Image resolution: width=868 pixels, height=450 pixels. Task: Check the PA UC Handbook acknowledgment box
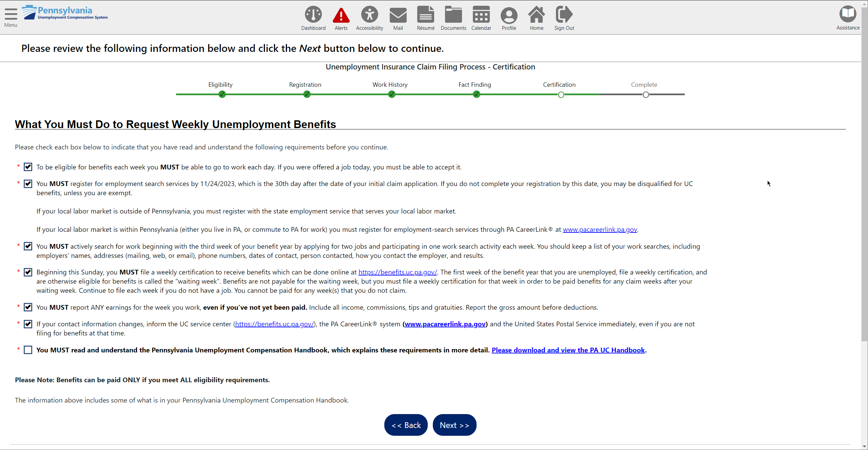point(28,350)
